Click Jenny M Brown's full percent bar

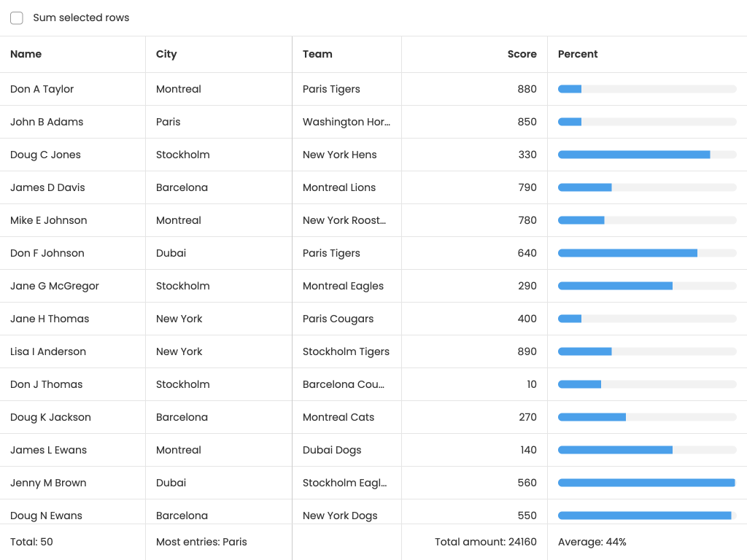pyautogui.click(x=647, y=483)
